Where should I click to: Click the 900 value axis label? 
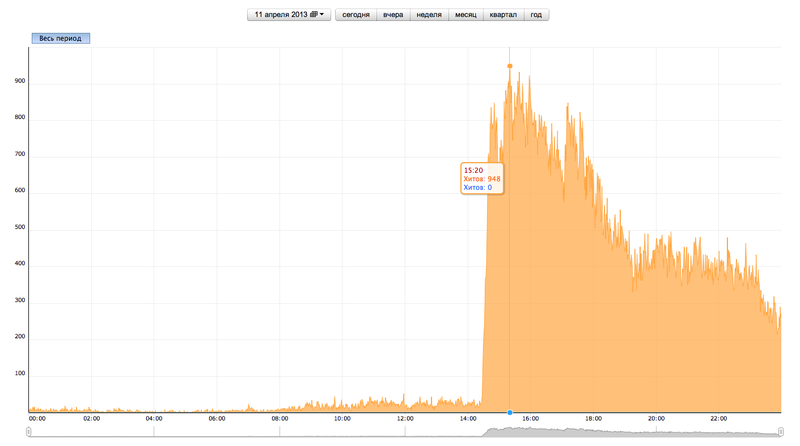(x=20, y=81)
